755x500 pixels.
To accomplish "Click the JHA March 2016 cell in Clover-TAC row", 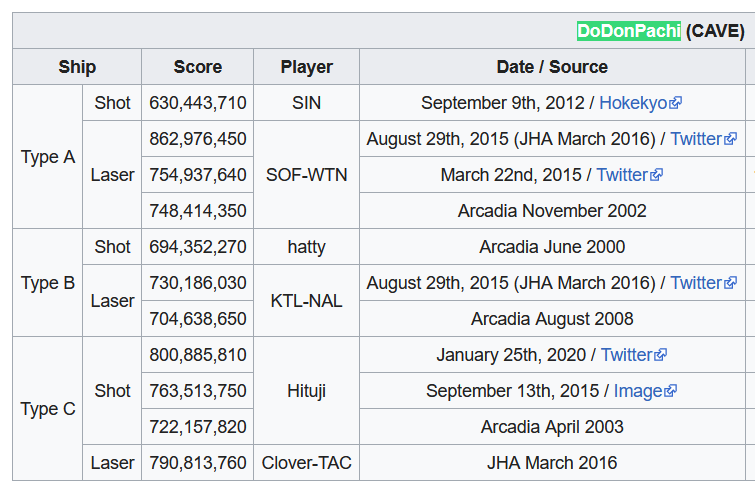I will 552,463.
